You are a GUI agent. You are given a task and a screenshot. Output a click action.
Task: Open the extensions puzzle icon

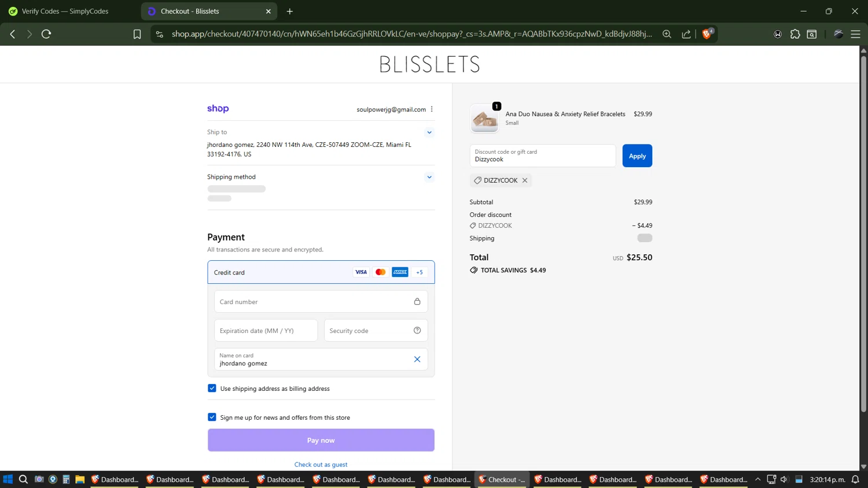tap(795, 34)
